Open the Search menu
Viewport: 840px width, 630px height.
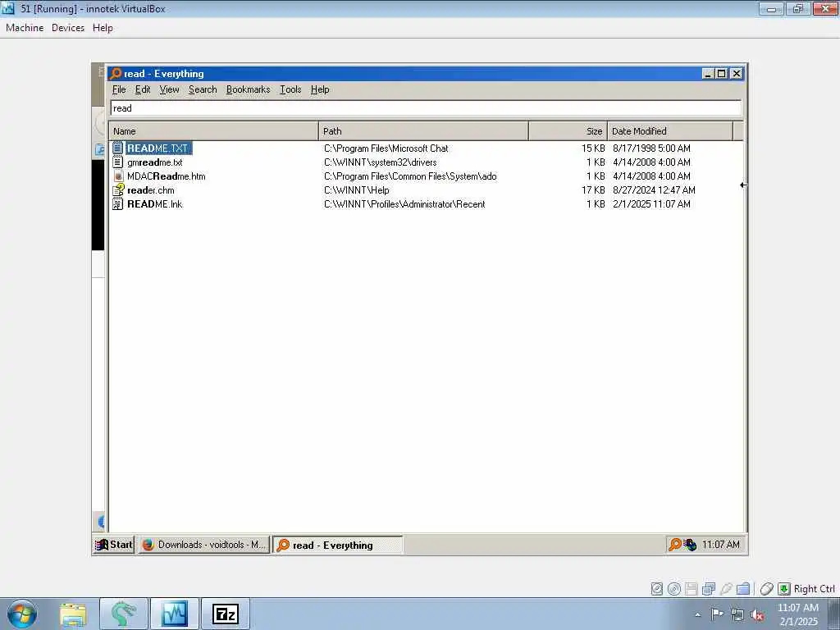203,89
